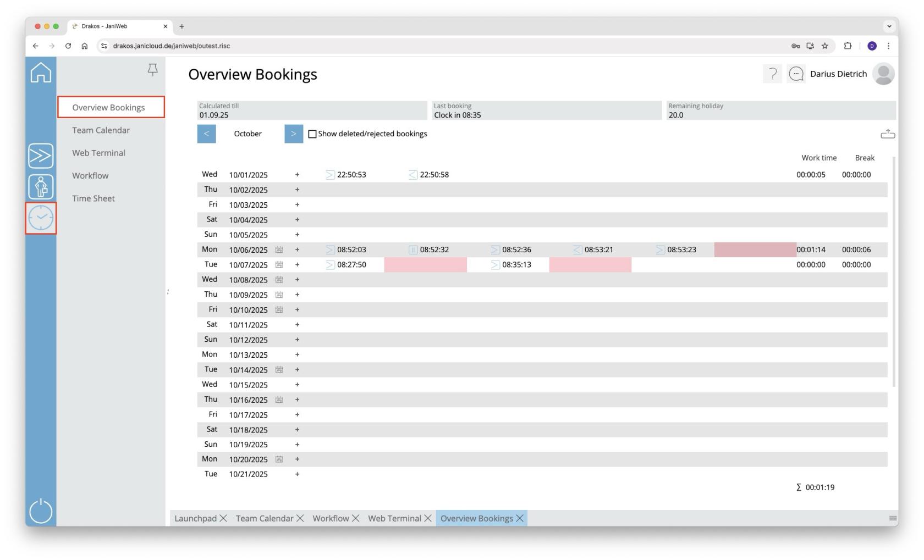Open the person self-service sidebar icon
This screenshot has width=924, height=560.
(x=41, y=187)
